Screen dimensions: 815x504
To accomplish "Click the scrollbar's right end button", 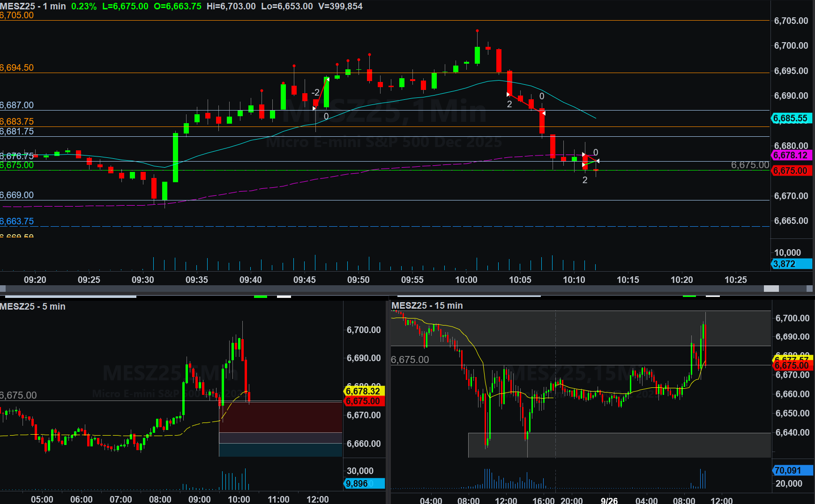I will point(809,289).
